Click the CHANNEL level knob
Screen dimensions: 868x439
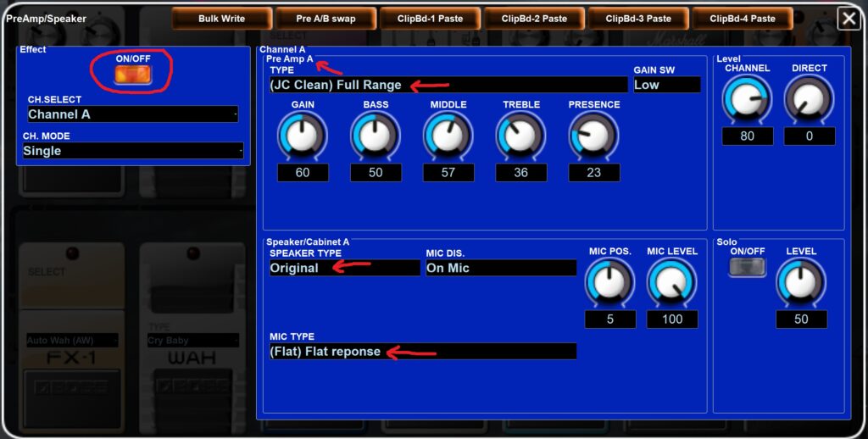point(747,100)
